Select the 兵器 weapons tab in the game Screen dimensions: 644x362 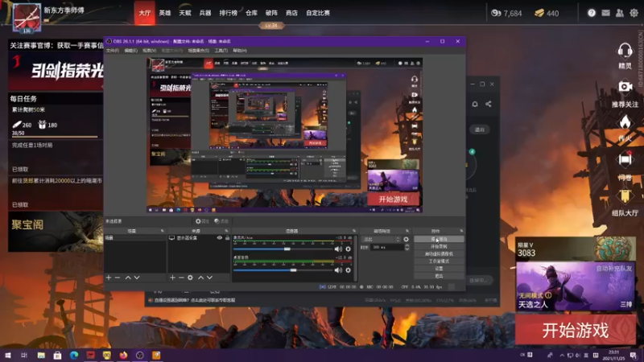tap(205, 13)
